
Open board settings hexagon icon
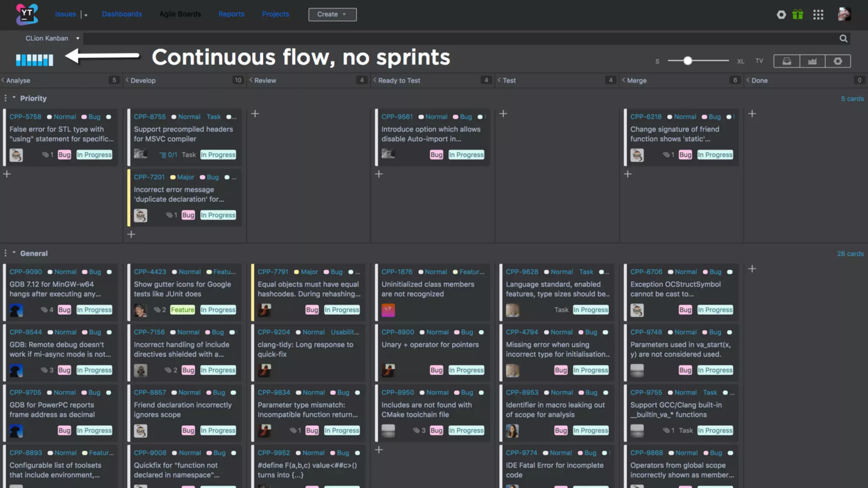coord(837,61)
